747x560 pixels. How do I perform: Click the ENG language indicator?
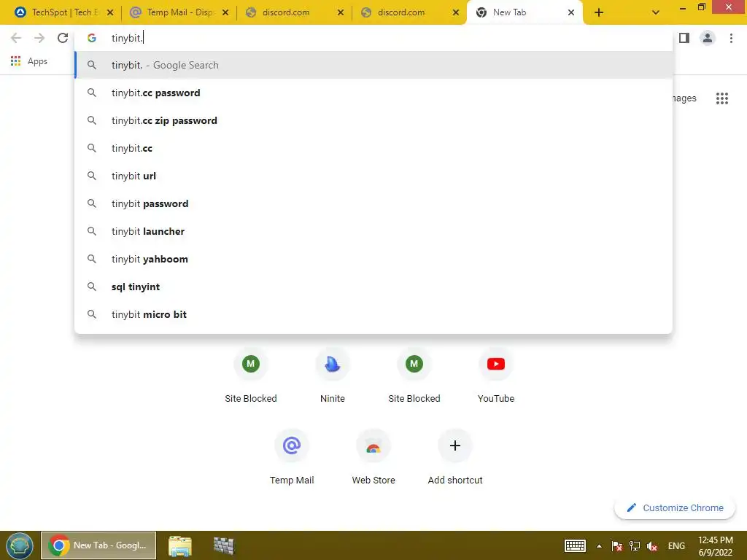676,545
